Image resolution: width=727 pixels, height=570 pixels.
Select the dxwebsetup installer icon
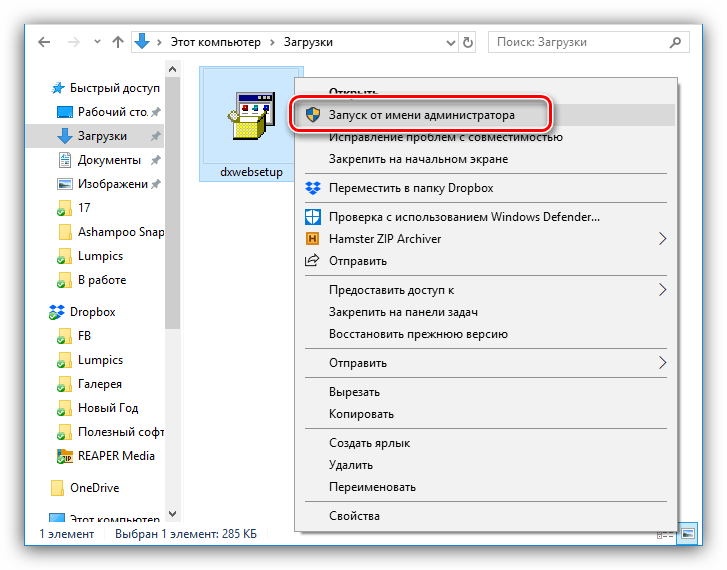pyautogui.click(x=251, y=116)
